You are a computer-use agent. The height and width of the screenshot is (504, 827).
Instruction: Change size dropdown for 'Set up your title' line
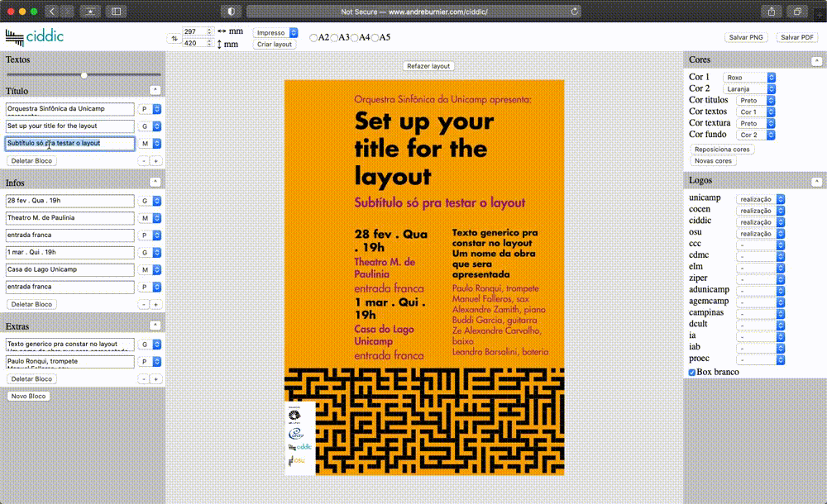pyautogui.click(x=150, y=126)
